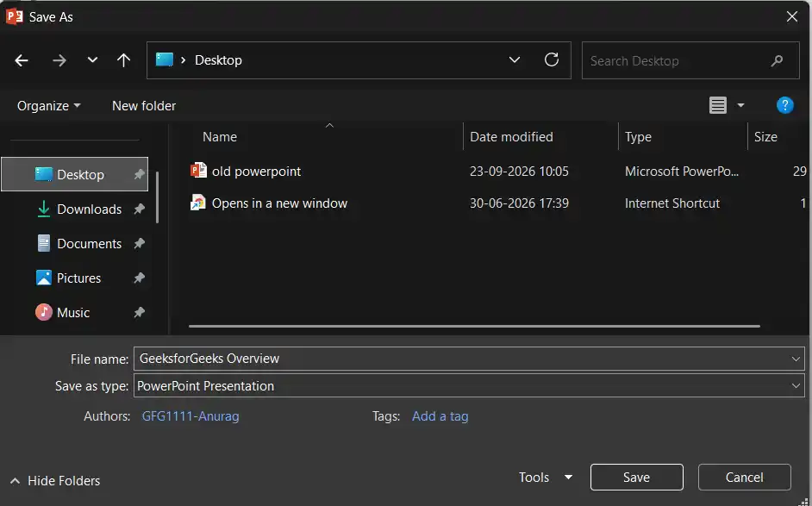The image size is (812, 506).
Task: Go up one folder level
Action: tap(123, 60)
